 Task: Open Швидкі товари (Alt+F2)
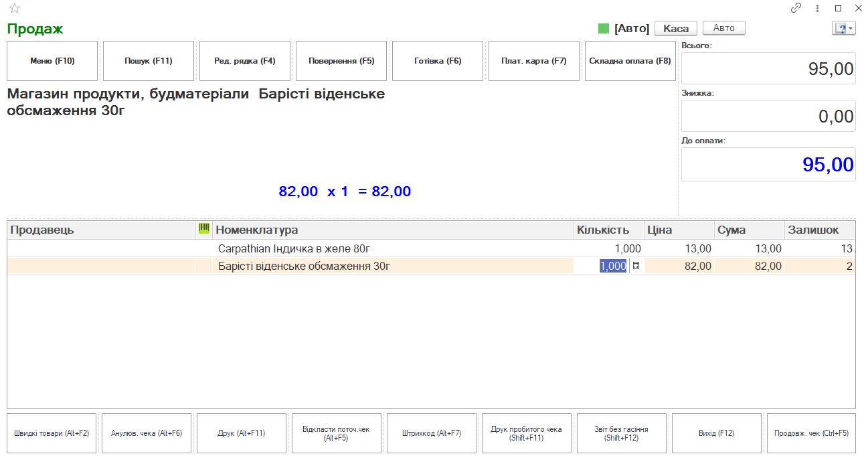52,433
